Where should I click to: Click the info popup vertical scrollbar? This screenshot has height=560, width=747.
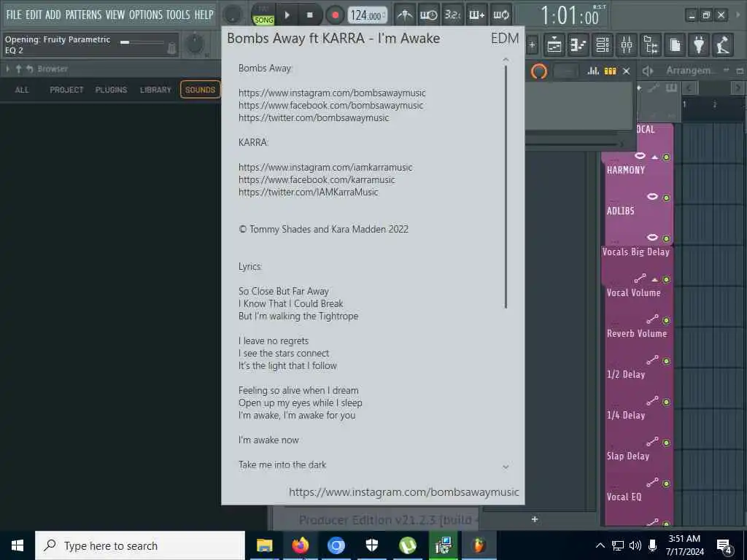pyautogui.click(x=506, y=187)
